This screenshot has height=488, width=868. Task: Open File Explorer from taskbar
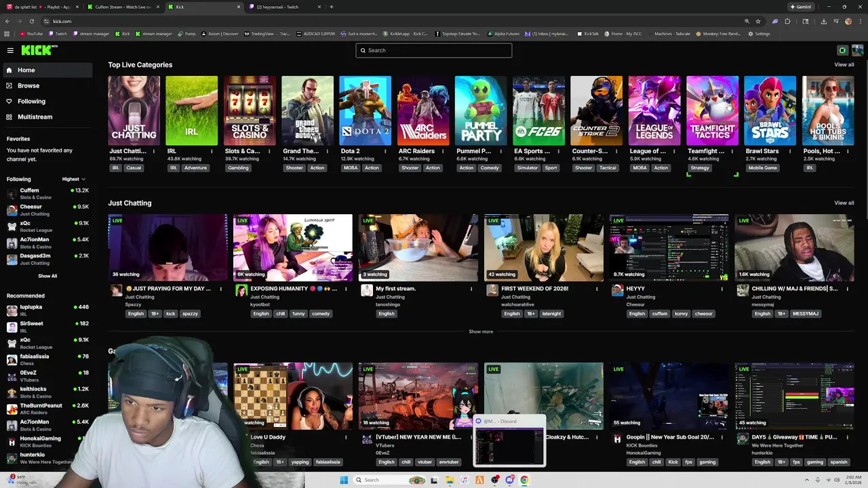(x=449, y=480)
